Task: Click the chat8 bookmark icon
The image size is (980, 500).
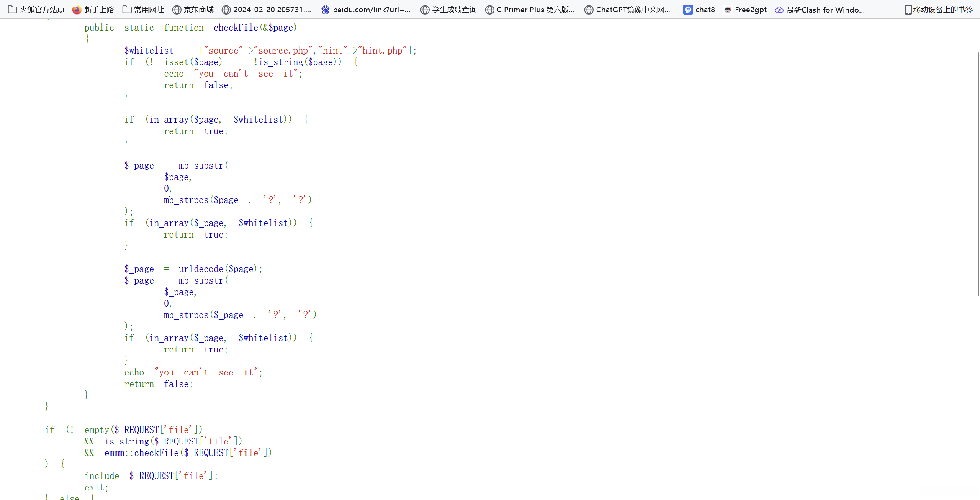Action: [688, 10]
